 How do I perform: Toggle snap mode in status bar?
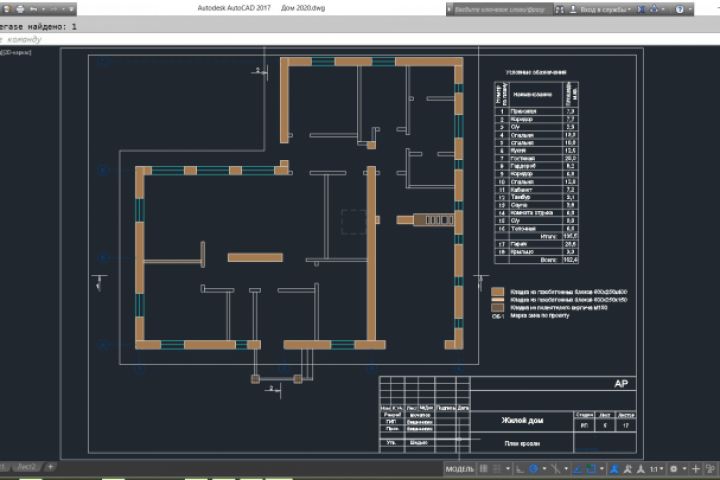click(x=497, y=469)
